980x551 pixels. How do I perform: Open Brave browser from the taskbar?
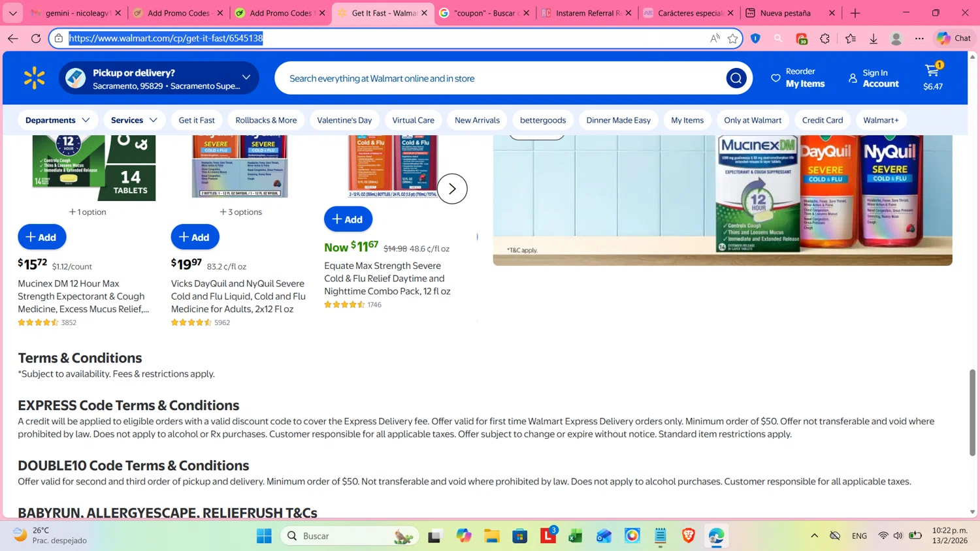tap(689, 536)
